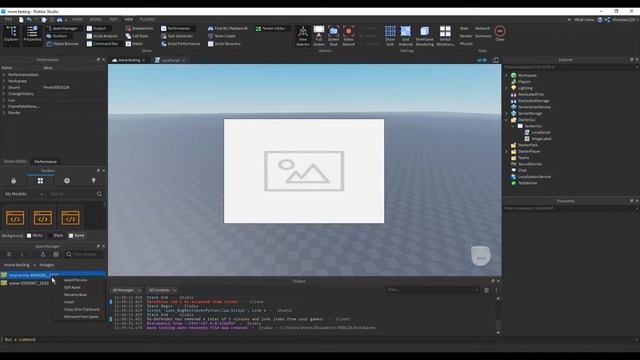
Task: Switch to the LocalScript document tab
Action: (170, 60)
